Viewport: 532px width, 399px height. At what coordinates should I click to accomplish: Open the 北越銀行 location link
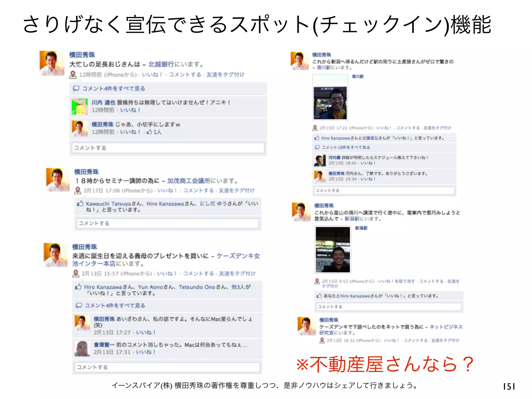tap(161, 64)
